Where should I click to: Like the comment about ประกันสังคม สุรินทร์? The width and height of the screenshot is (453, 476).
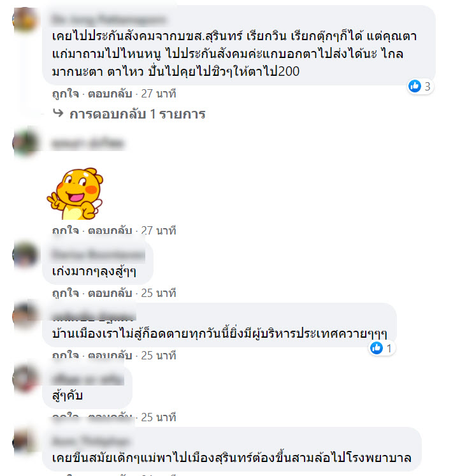(x=65, y=94)
